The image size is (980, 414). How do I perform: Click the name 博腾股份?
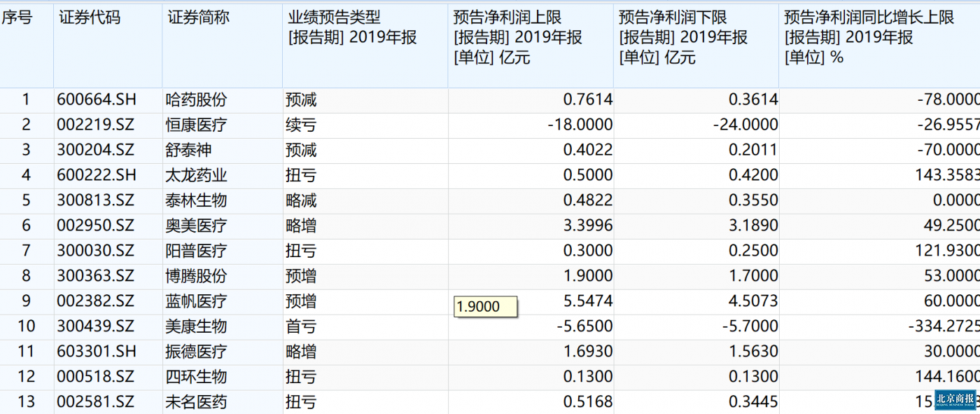(x=197, y=277)
